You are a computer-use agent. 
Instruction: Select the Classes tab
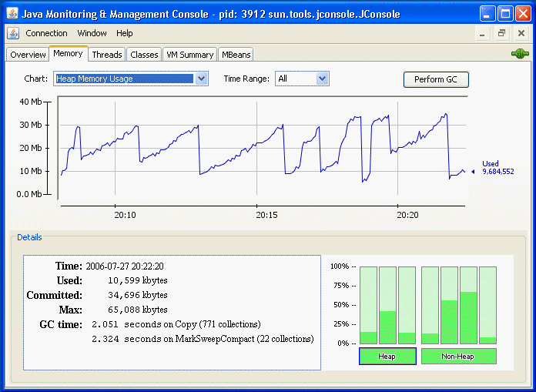coord(144,55)
